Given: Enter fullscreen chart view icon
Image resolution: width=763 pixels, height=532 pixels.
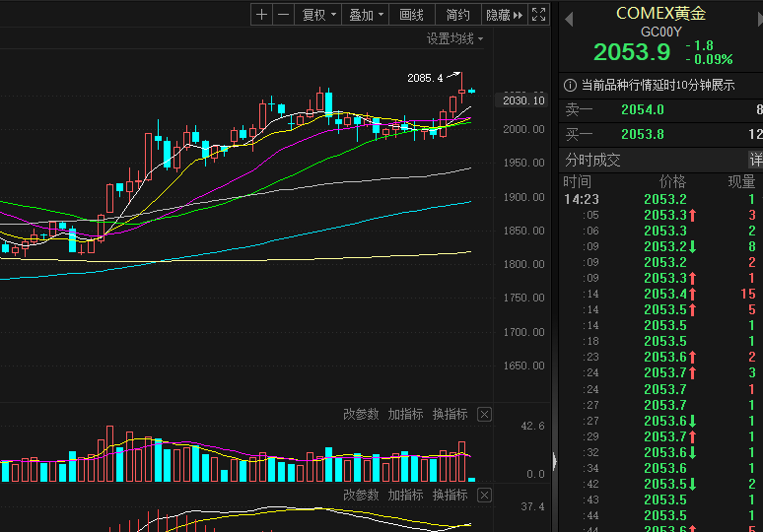Looking at the screenshot, I should 538,15.
